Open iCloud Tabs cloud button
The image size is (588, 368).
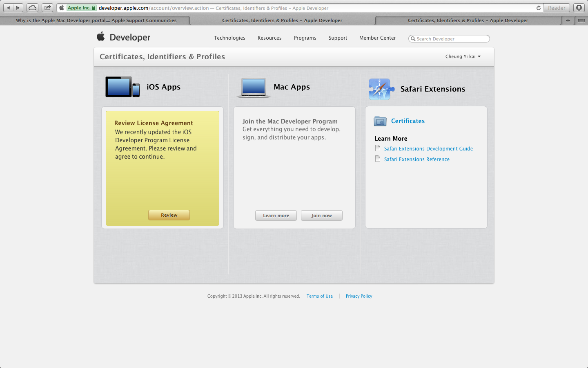point(32,8)
